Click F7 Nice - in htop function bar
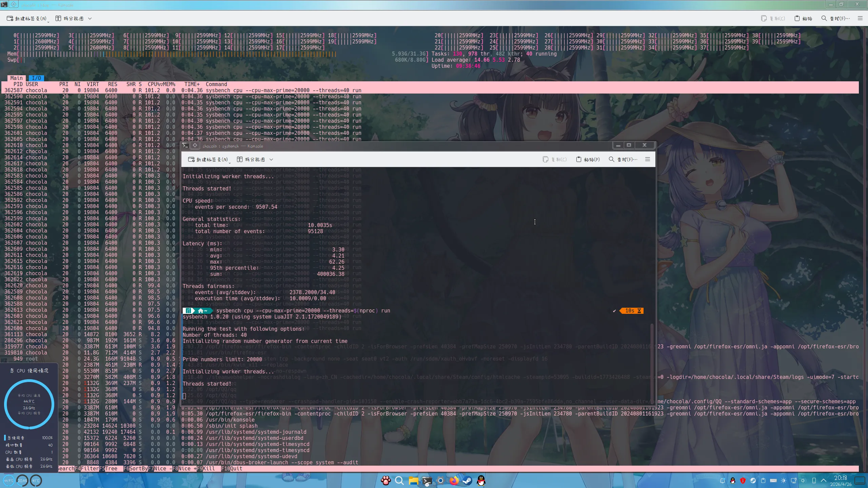Screen dimensions: 868x488 coord(160,469)
